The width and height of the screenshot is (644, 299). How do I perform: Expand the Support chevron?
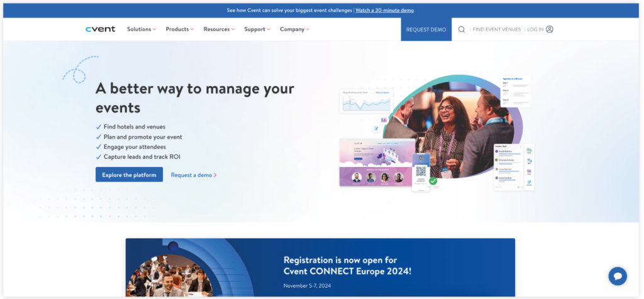pos(268,30)
